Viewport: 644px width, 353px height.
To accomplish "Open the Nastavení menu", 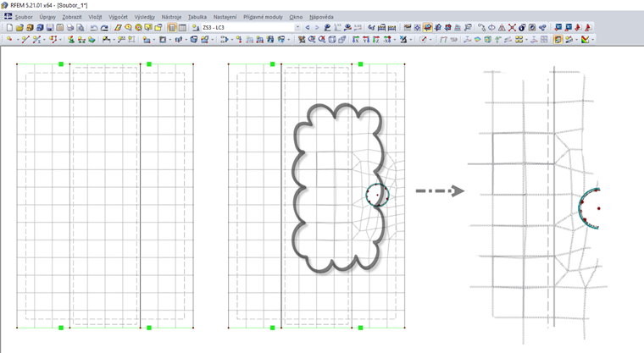I will pyautogui.click(x=225, y=17).
